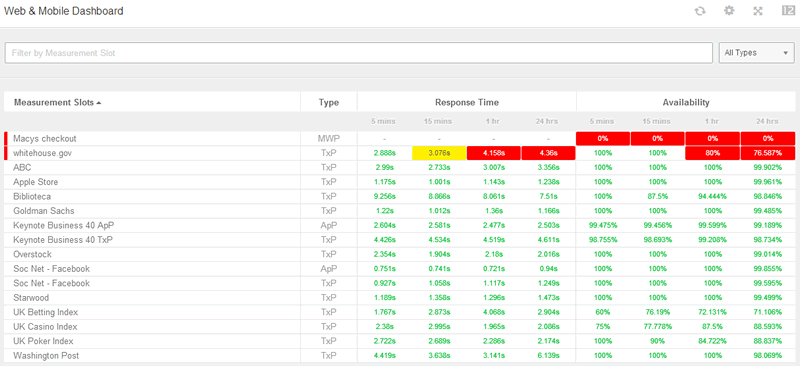
Task: Open Apple Store measurement slot
Action: (36, 182)
